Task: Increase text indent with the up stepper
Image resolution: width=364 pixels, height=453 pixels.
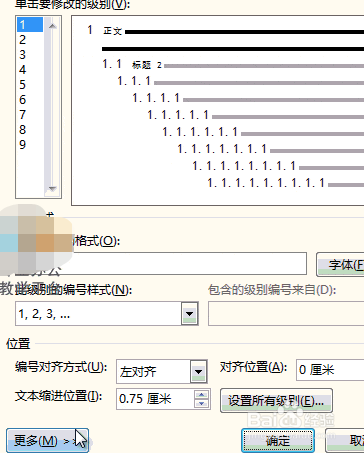Action: [x=201, y=395]
